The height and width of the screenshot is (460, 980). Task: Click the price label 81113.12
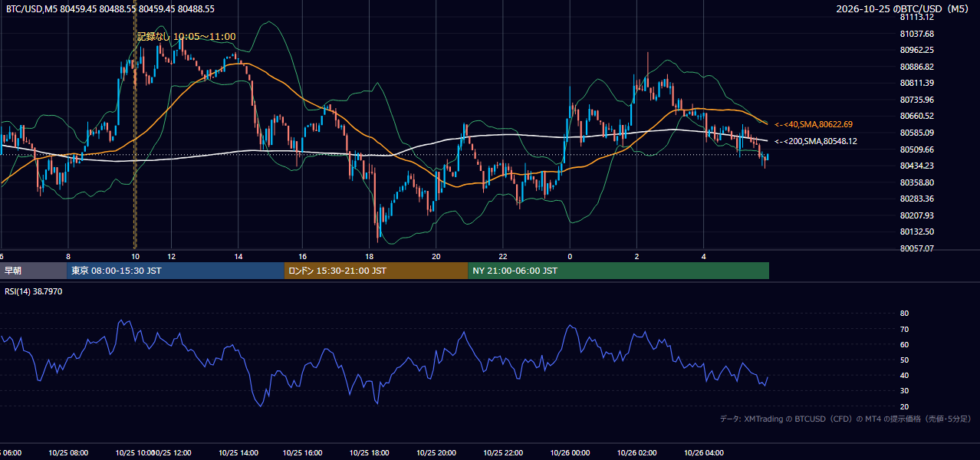click(x=916, y=17)
